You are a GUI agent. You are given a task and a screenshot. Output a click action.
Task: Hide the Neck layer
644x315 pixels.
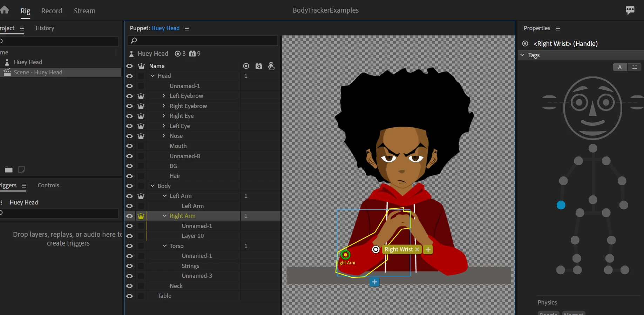[x=130, y=286]
